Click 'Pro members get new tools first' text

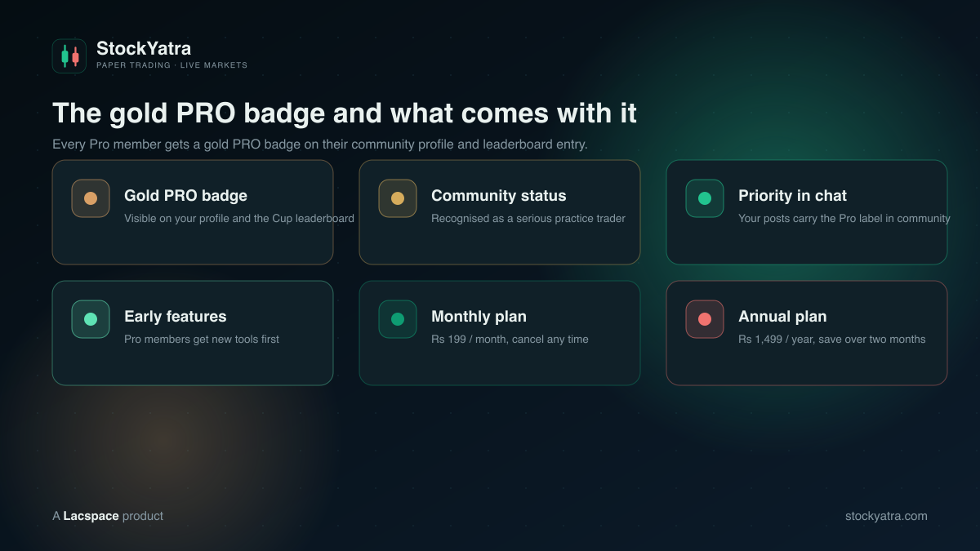tap(202, 340)
